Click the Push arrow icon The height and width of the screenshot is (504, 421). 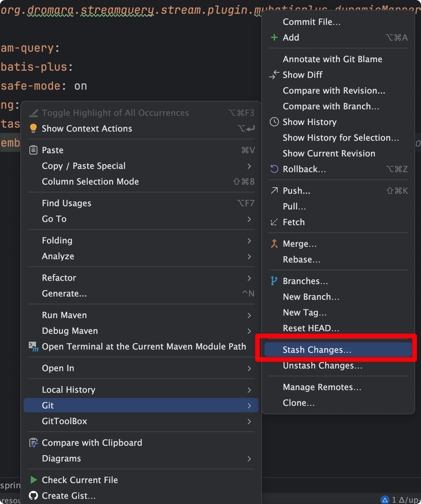(x=274, y=191)
